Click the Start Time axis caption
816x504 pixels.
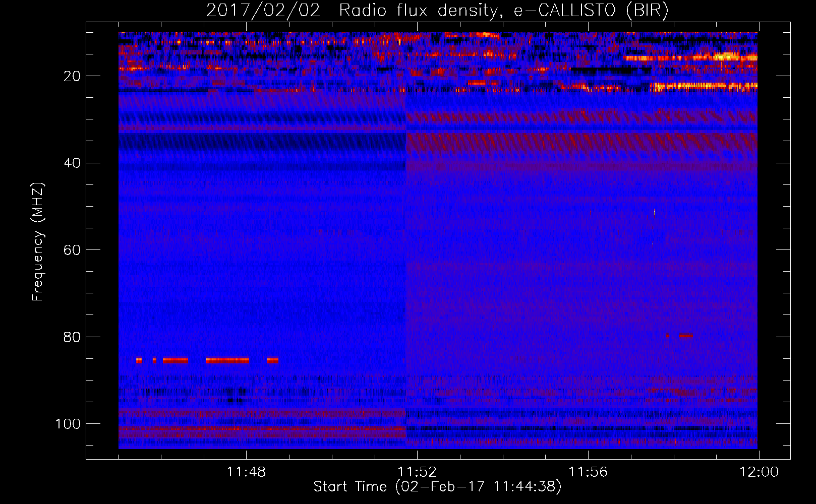coord(437,487)
